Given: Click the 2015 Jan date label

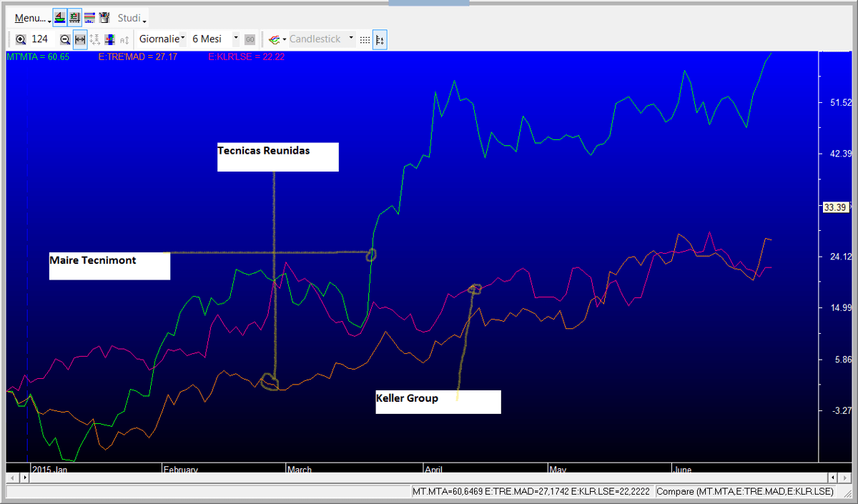Looking at the screenshot, I should coord(50,470).
